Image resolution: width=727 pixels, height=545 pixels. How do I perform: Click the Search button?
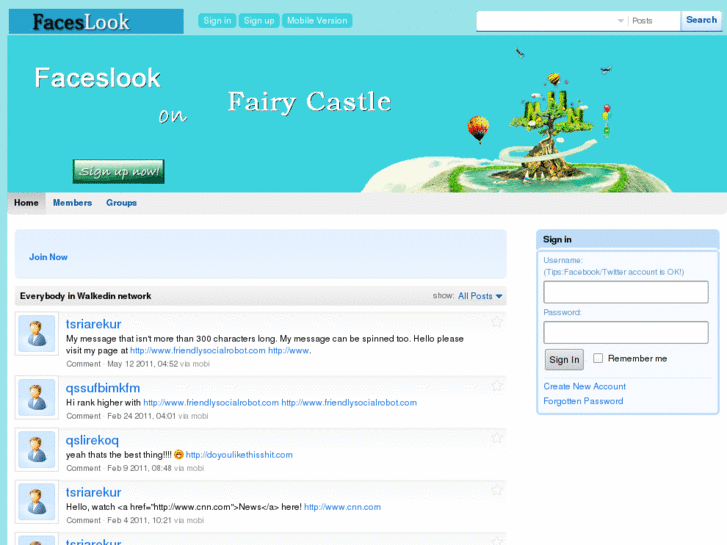[x=701, y=20]
